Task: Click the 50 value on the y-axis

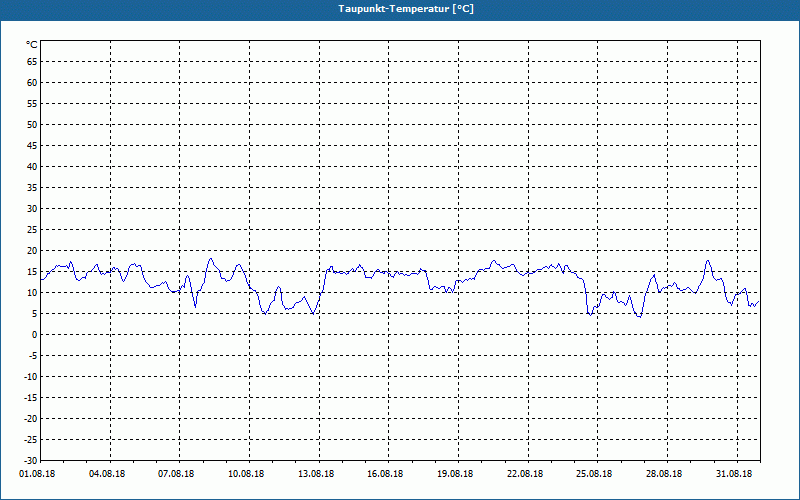Action: point(32,124)
